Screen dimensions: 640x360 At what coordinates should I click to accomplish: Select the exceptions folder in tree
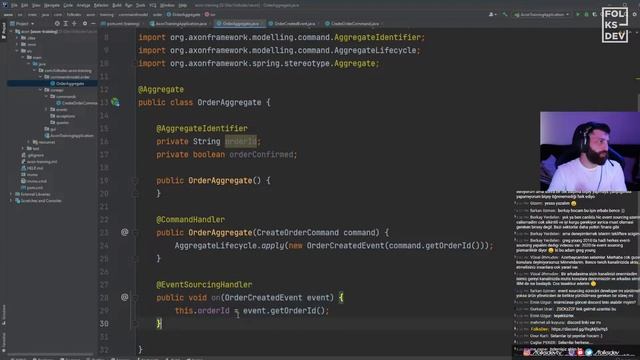pyautogui.click(x=63, y=116)
